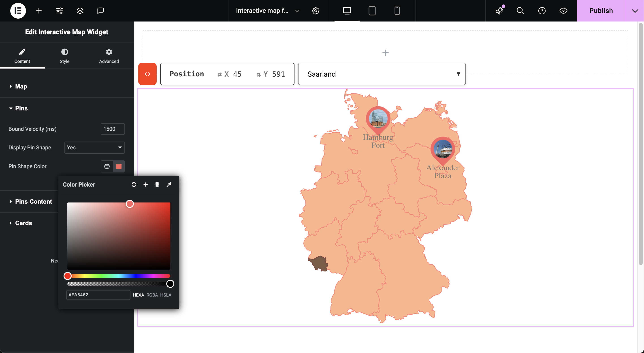The image size is (644, 353).
Task: Switch to mobile preview mode
Action: 397,11
